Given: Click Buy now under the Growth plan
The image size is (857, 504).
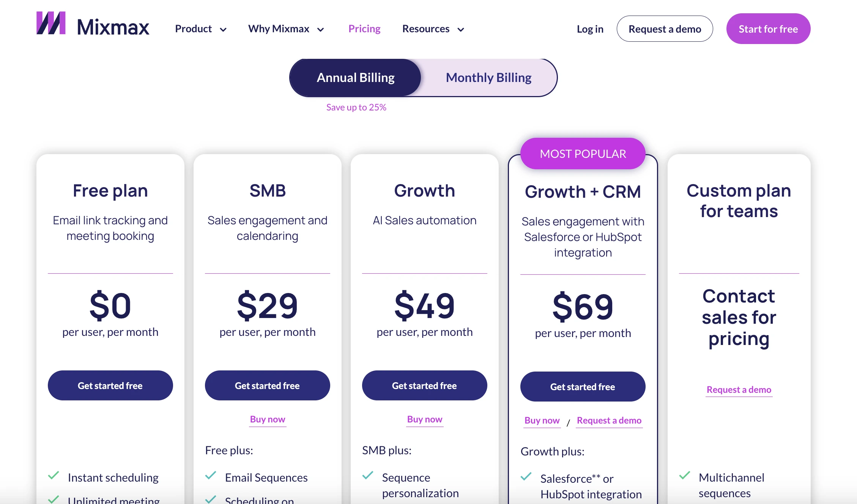Looking at the screenshot, I should [424, 419].
